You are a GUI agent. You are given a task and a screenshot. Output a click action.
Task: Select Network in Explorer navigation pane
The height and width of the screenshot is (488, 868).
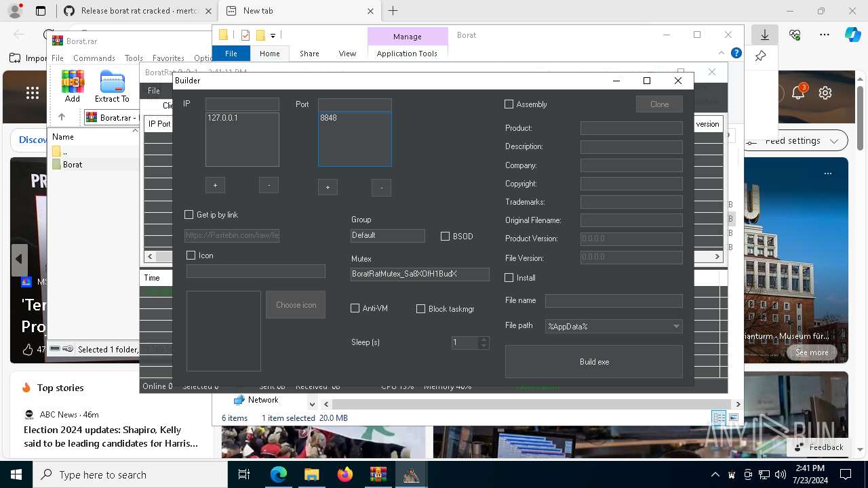click(263, 400)
